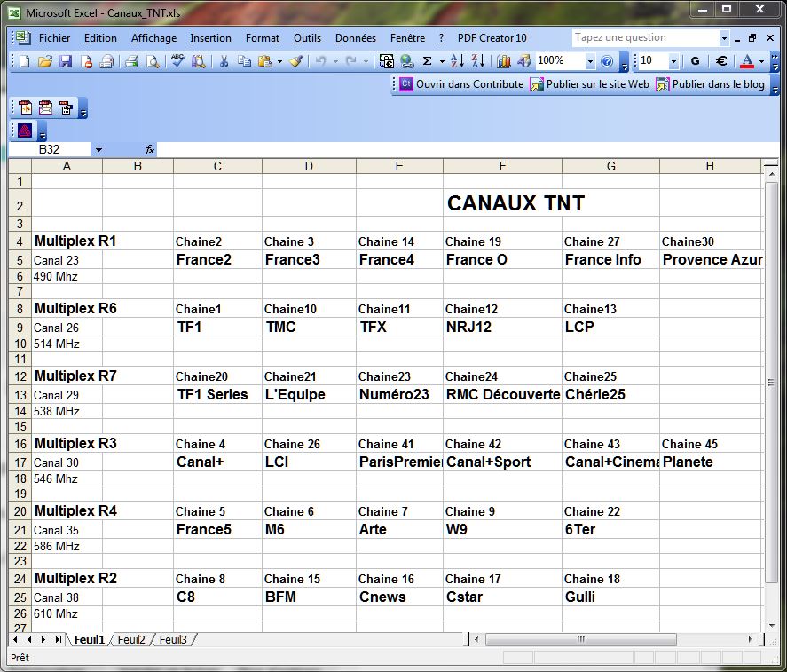Open the Tapez une question dropdown
This screenshot has width=787, height=672.
[x=724, y=37]
